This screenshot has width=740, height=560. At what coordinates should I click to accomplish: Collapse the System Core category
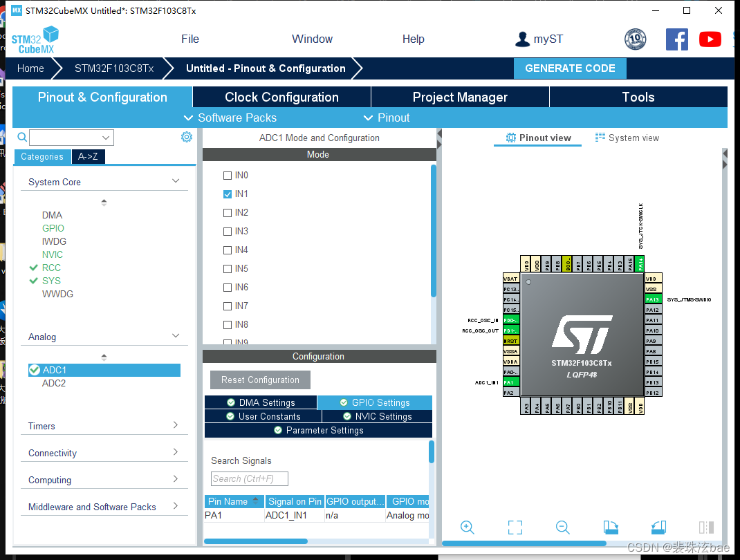(x=176, y=181)
